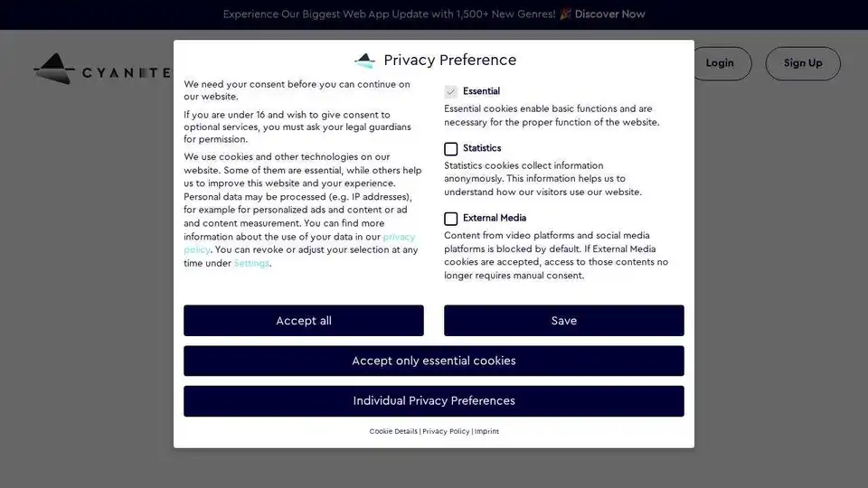Open the Settings link in consent text
Image resolution: width=868 pixels, height=488 pixels.
(x=251, y=263)
